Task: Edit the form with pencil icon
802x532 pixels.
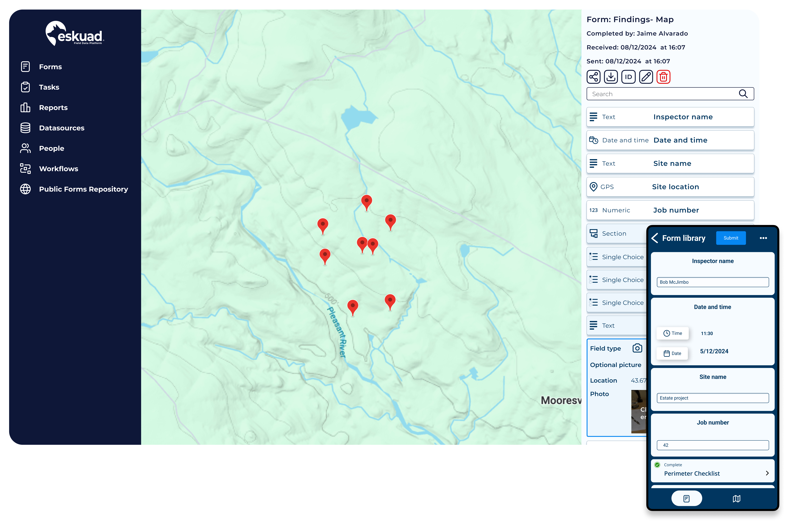Action: point(646,77)
